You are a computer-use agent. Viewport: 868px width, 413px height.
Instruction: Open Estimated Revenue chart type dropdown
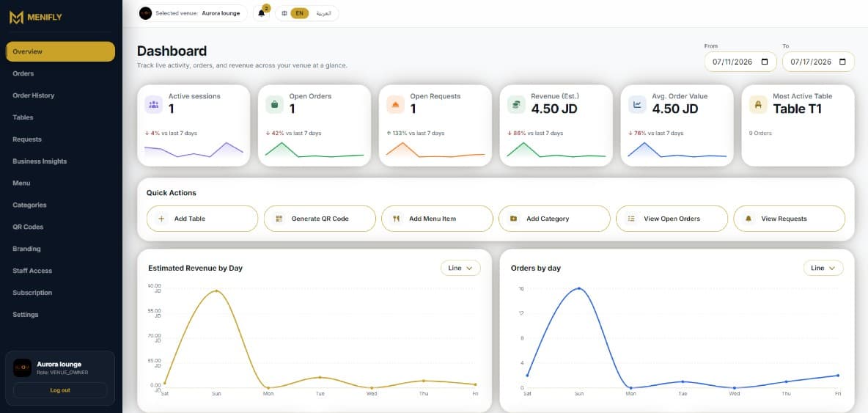460,268
